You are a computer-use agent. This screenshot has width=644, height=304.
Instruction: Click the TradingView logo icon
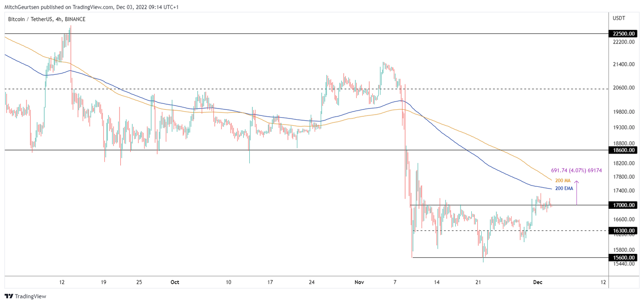(x=9, y=296)
